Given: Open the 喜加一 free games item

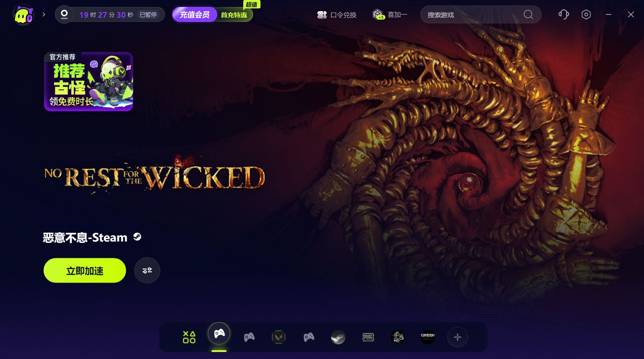Looking at the screenshot, I should point(390,15).
